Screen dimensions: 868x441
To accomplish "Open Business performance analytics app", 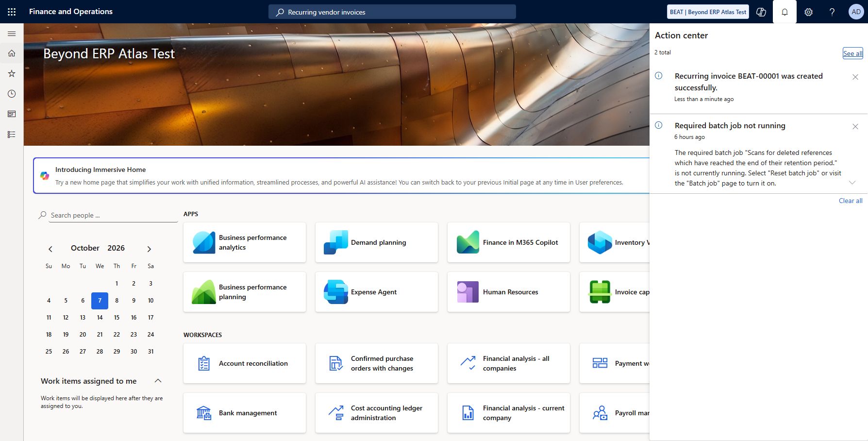I will [245, 242].
